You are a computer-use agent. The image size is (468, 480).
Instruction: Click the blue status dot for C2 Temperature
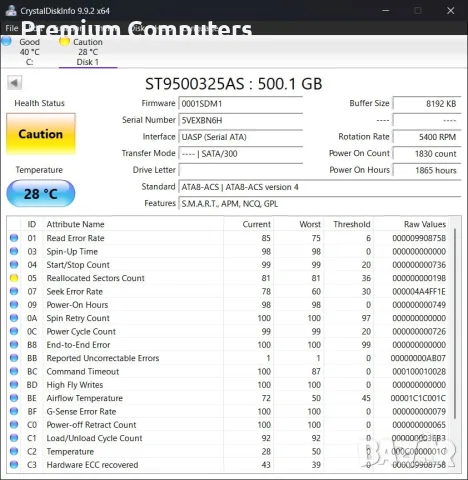[14, 451]
